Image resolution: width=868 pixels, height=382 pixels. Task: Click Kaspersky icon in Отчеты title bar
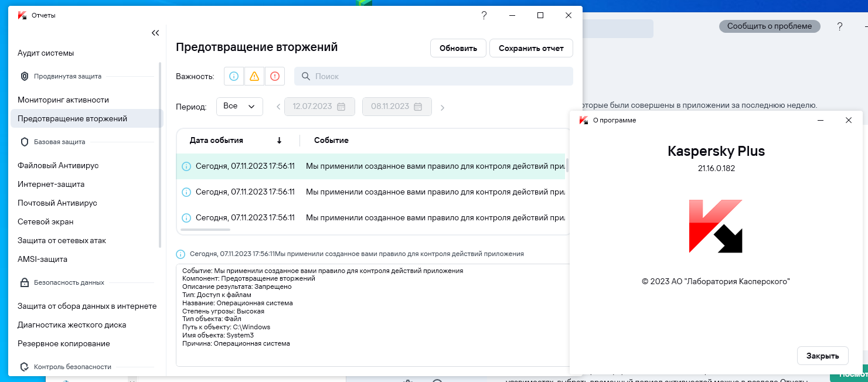22,15
